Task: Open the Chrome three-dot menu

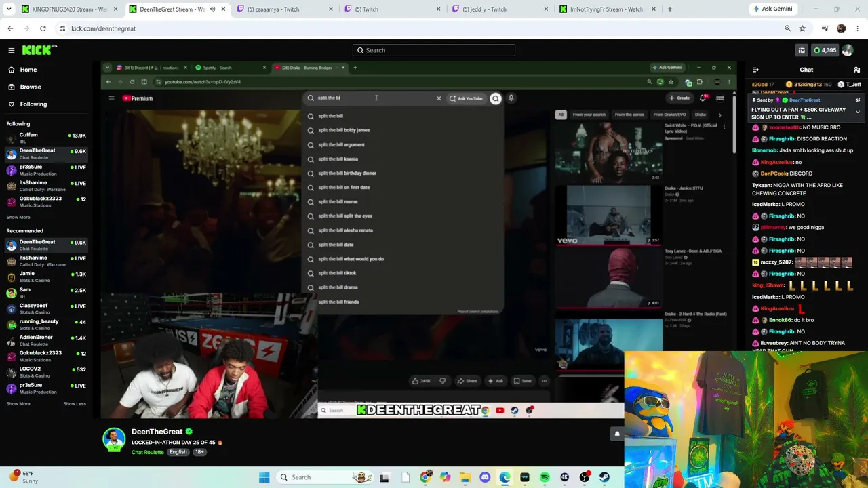Action: point(857,28)
